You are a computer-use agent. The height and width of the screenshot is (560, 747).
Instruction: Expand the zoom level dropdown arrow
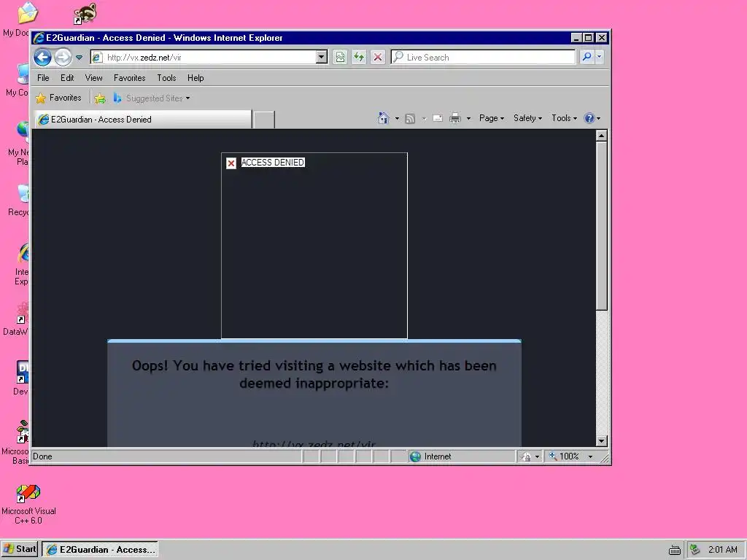point(591,456)
